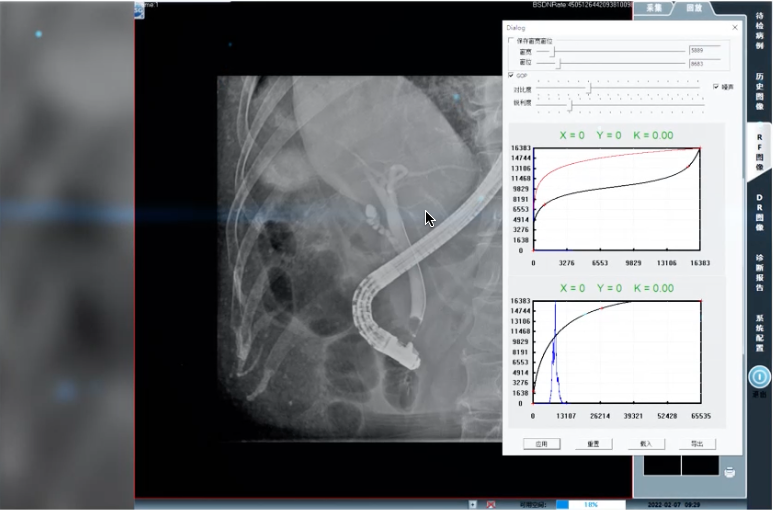The height and width of the screenshot is (510, 773).
Task: Click the 重置 reset button
Action: [x=594, y=444]
